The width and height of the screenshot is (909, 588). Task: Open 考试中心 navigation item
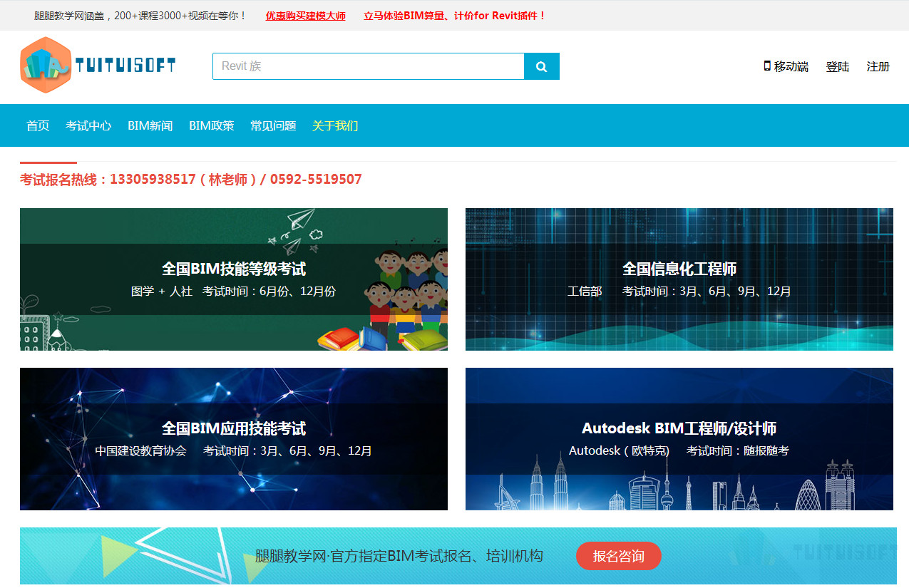(x=88, y=125)
